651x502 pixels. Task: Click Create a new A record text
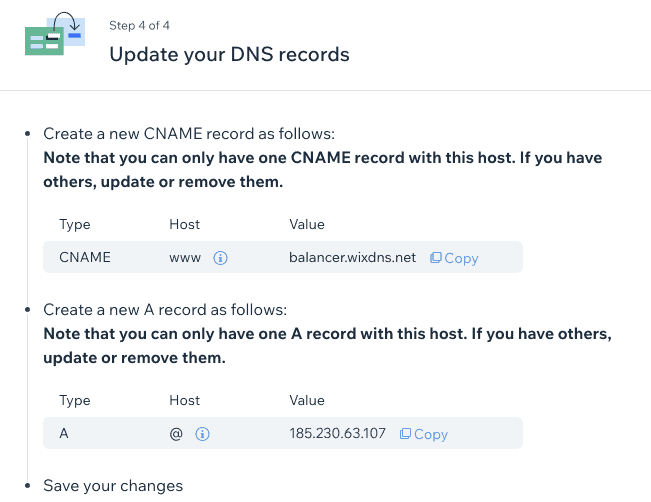click(x=165, y=310)
